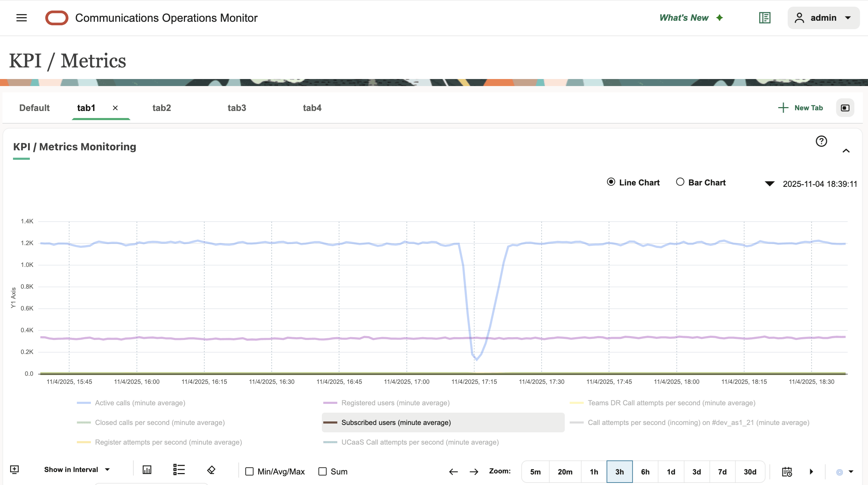The image size is (868, 485).
Task: Select the Bar Chart radio button
Action: pyautogui.click(x=680, y=182)
